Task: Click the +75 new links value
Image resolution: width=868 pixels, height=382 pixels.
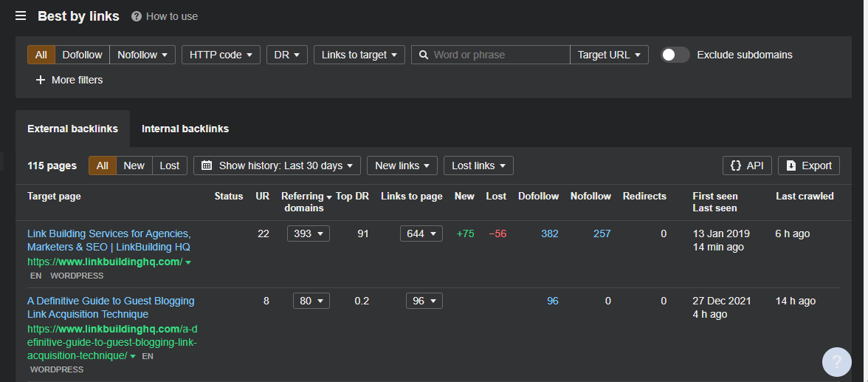Action: [x=465, y=233]
